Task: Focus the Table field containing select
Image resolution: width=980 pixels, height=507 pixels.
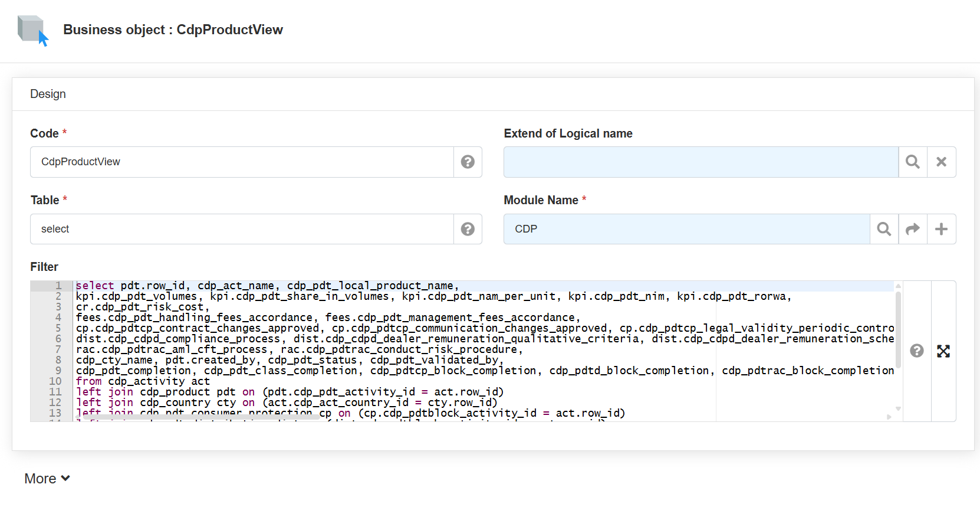Action: [242, 229]
